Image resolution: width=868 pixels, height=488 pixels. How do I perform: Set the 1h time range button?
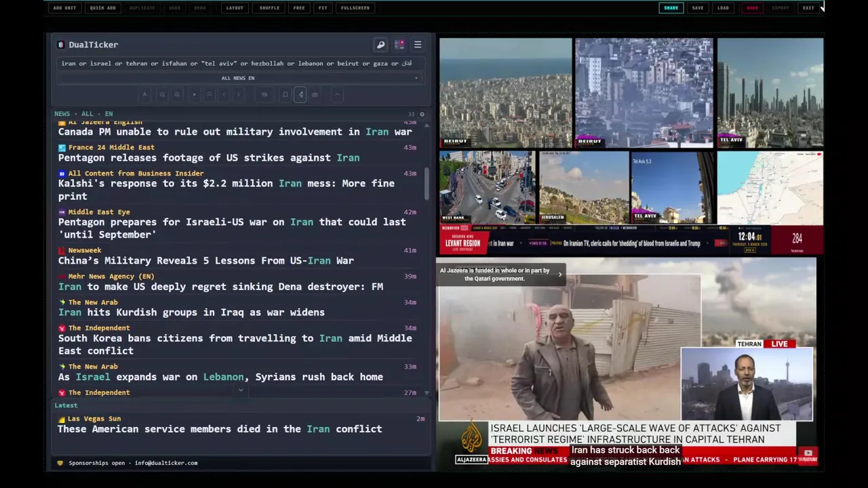[x=264, y=95]
